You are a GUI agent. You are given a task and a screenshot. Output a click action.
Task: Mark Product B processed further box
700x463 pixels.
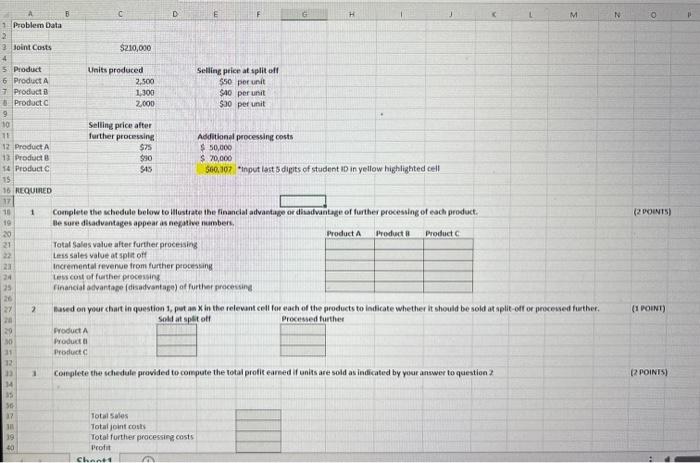pos(303,341)
